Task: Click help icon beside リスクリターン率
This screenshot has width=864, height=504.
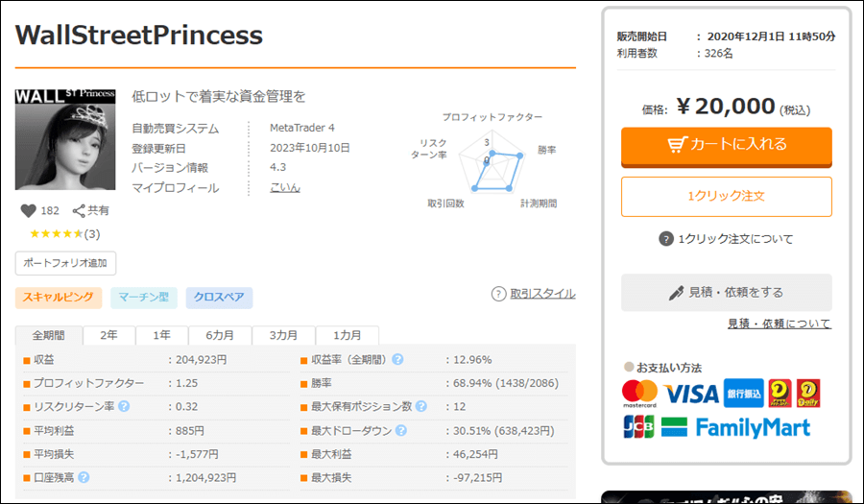Action: 124,406
